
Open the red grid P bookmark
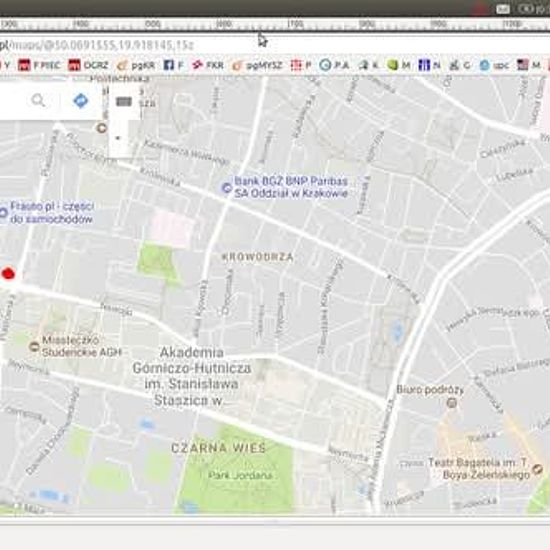click(301, 65)
